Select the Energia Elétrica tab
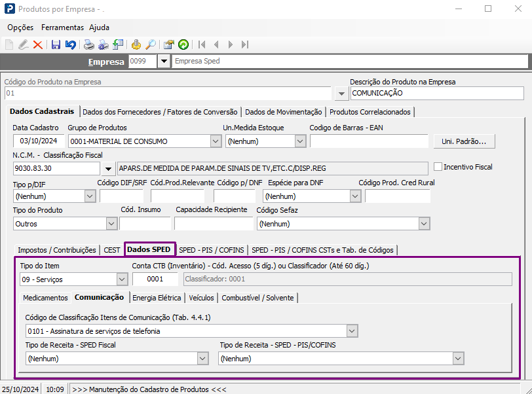Viewport: 532px width, 394px height. click(157, 298)
